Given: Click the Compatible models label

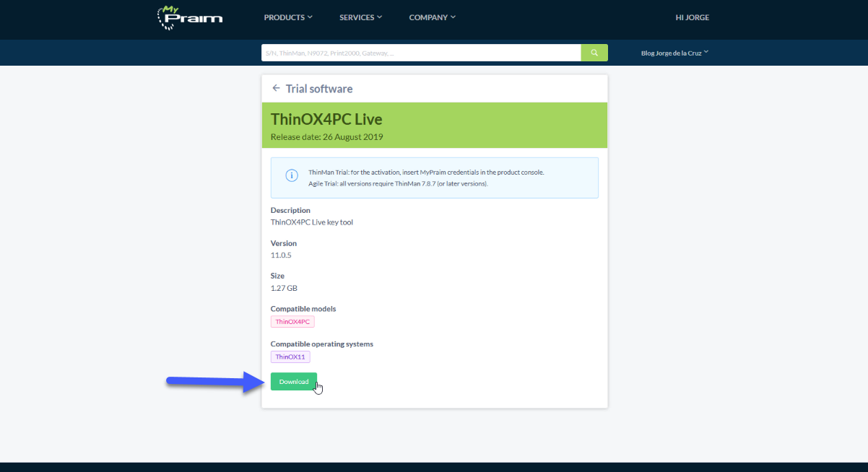Looking at the screenshot, I should (303, 309).
